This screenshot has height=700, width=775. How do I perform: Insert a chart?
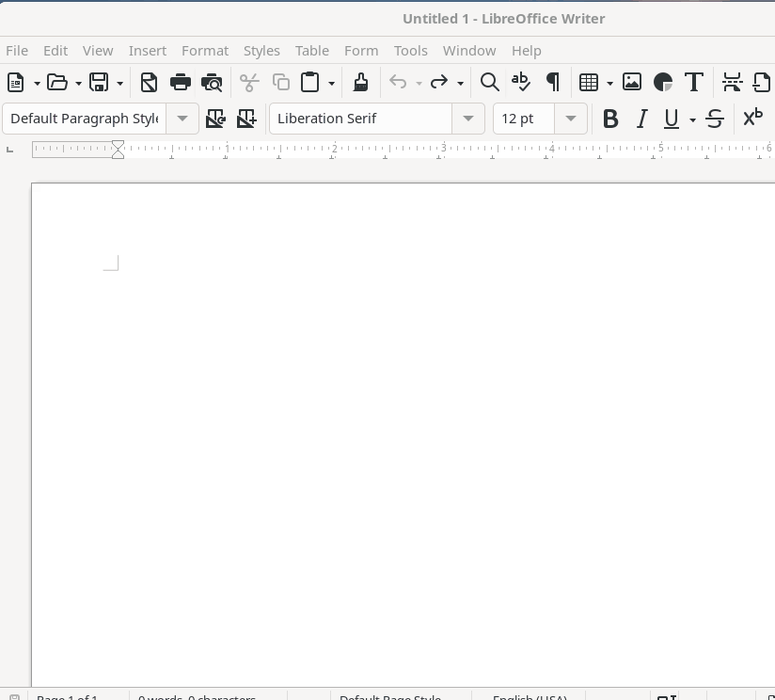point(663,82)
